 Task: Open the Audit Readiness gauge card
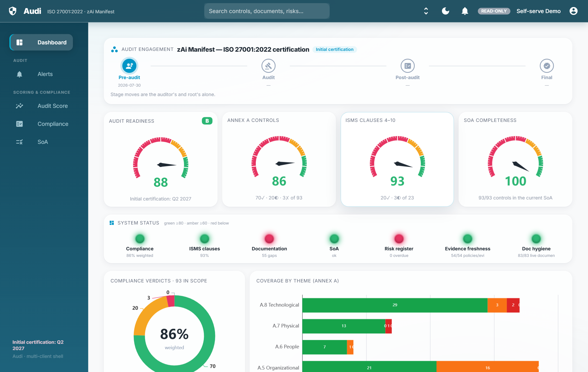click(161, 160)
